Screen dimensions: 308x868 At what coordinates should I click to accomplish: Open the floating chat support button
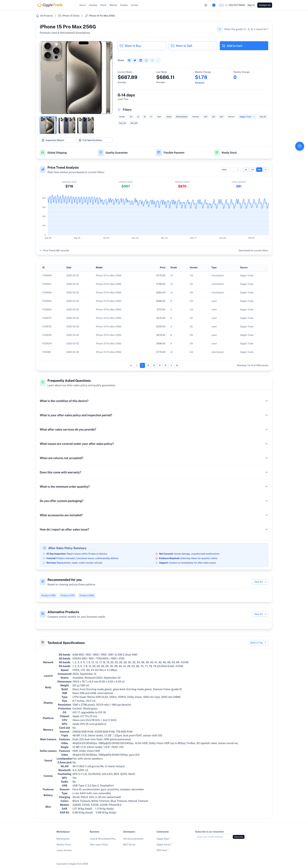(299, 146)
